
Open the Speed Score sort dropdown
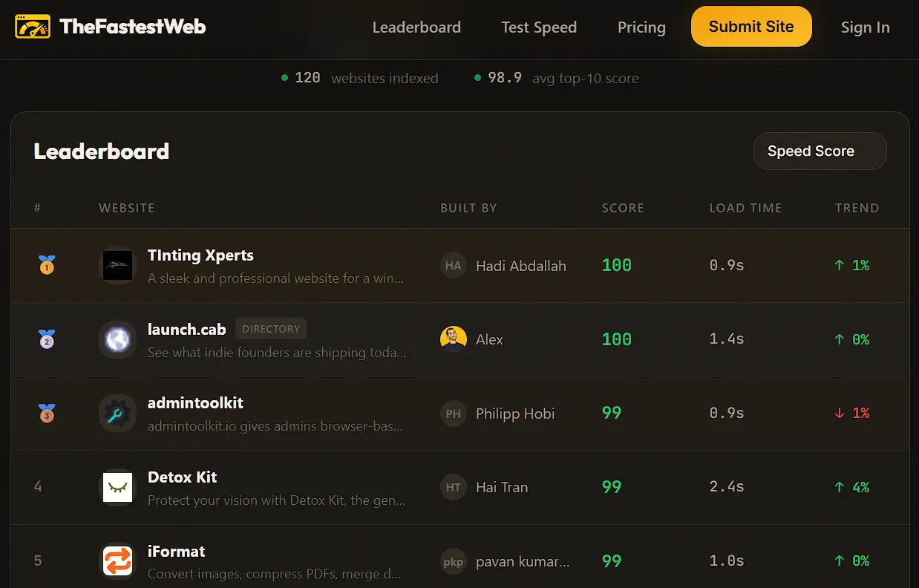pos(820,151)
